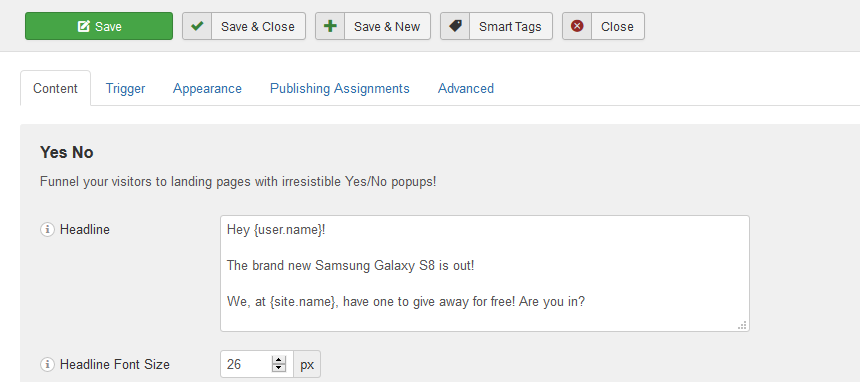This screenshot has height=382, width=860.
Task: Click the red X icon on Close
Action: (x=577, y=26)
